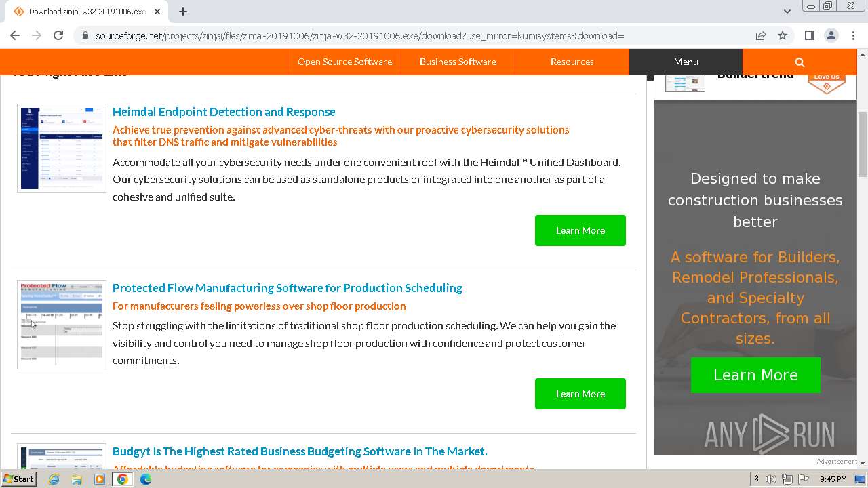Click Learn More for Protected Flow
This screenshot has height=488, width=868.
click(580, 394)
